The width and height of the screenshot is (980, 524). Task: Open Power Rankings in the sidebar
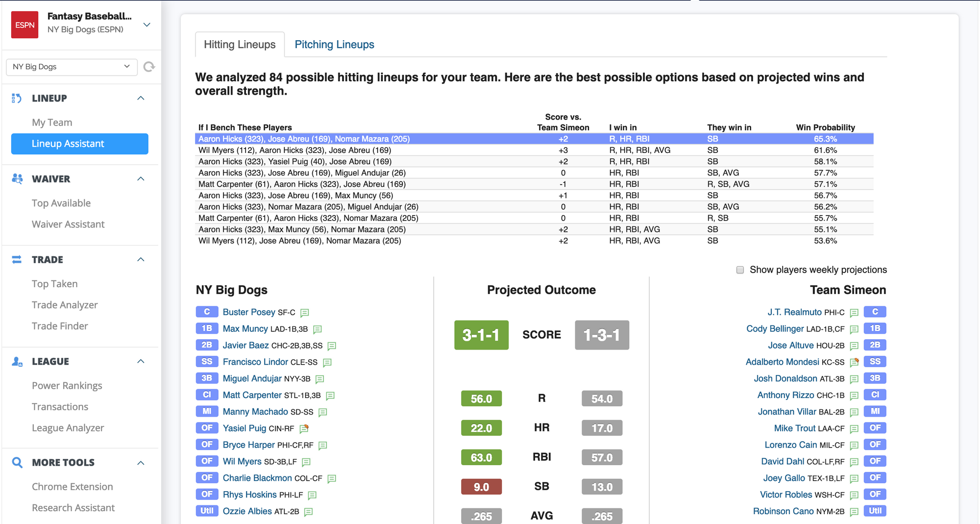click(x=67, y=386)
